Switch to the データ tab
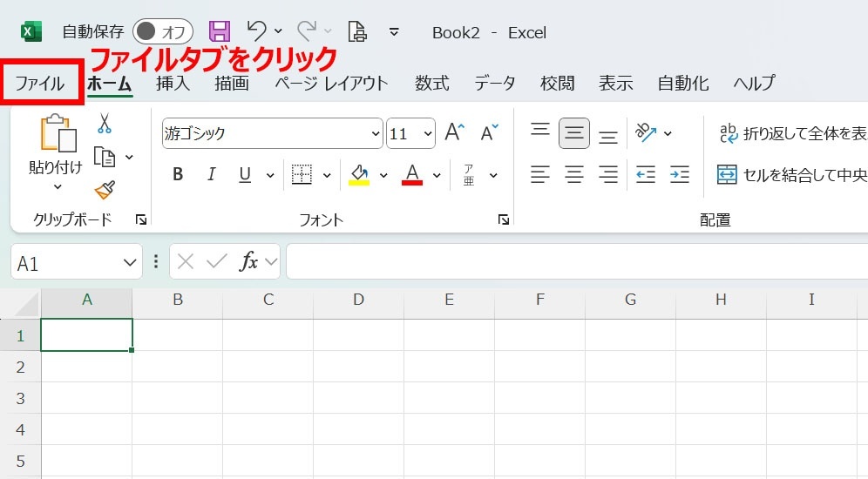Image resolution: width=868 pixels, height=479 pixels. [x=494, y=83]
